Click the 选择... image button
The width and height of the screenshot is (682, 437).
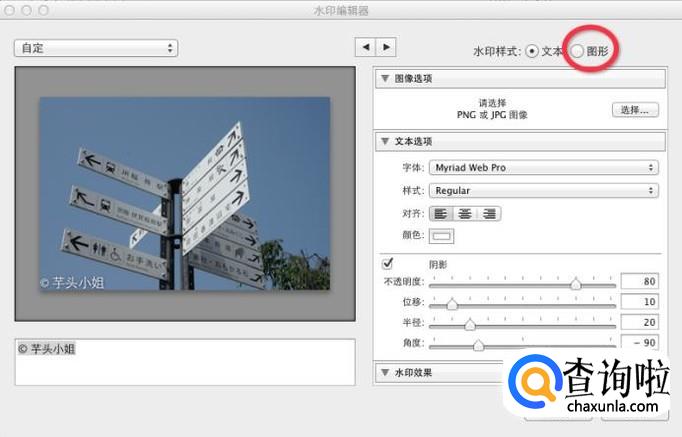(635, 109)
